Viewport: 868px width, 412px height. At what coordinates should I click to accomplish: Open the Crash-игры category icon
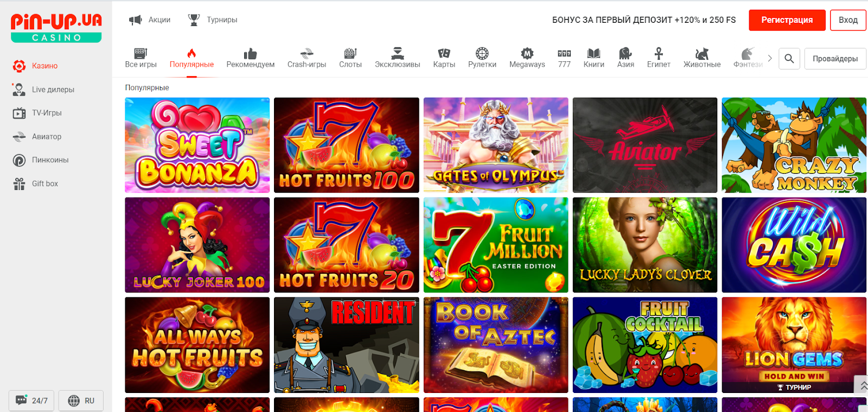coord(307,53)
